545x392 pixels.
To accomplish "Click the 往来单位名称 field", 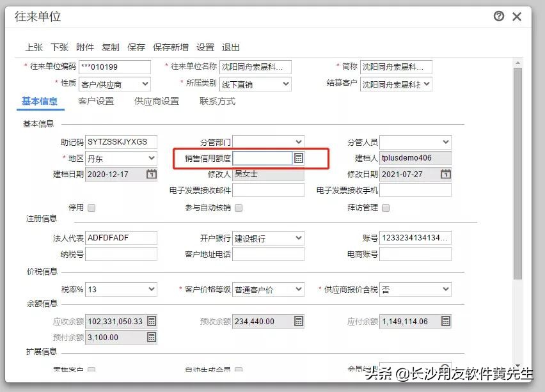I will pos(255,67).
